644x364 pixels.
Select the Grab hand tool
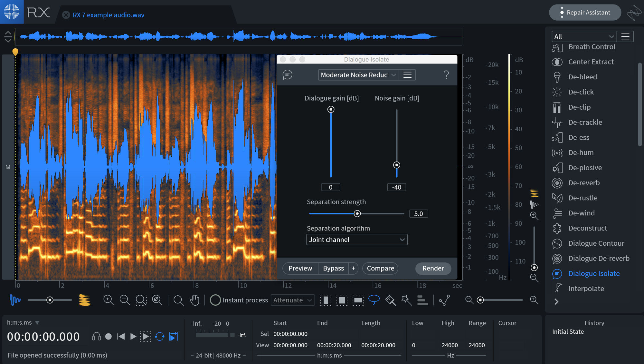(x=194, y=300)
